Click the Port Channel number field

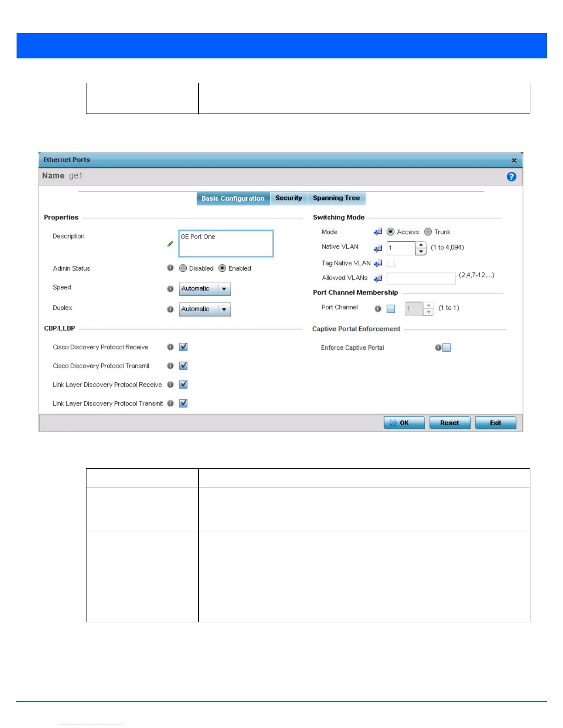[414, 309]
